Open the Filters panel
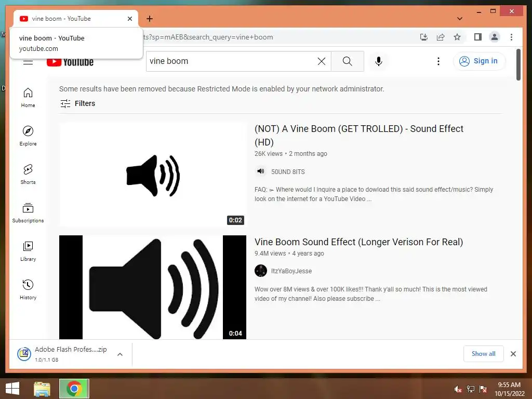Screen dimensions: 532x399 (78, 103)
